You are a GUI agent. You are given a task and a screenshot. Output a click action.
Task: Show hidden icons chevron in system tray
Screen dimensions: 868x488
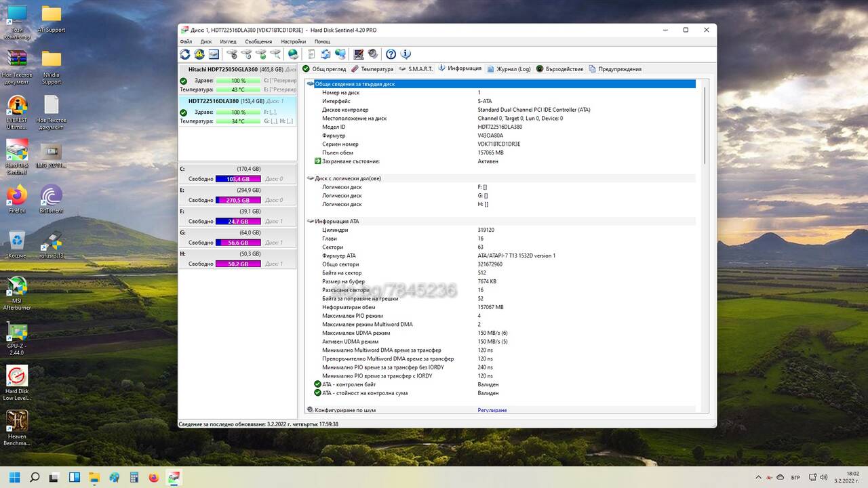758,477
